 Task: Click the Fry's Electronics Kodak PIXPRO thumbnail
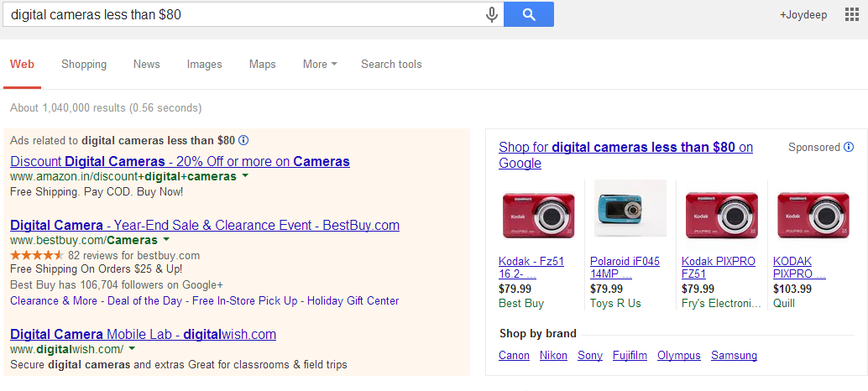[x=721, y=215]
